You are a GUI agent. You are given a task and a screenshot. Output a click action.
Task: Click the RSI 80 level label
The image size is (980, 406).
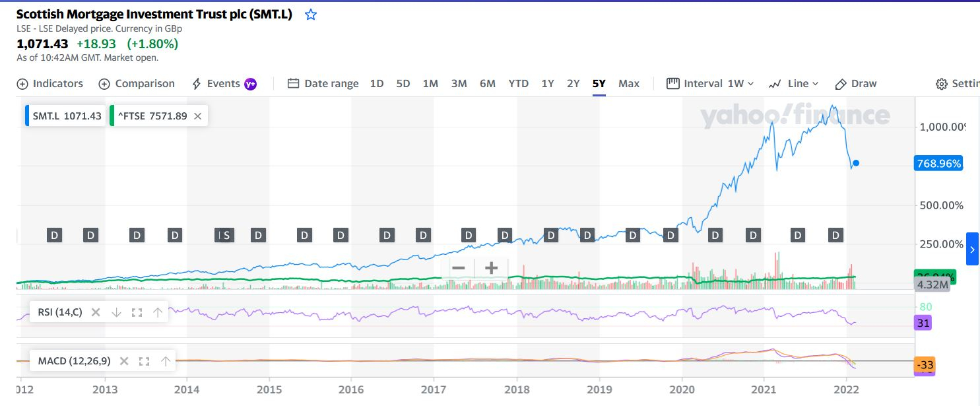tap(926, 307)
